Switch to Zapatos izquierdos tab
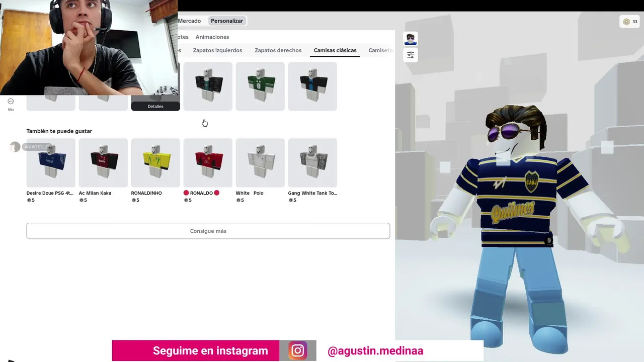This screenshot has height=362, width=644. click(x=217, y=50)
